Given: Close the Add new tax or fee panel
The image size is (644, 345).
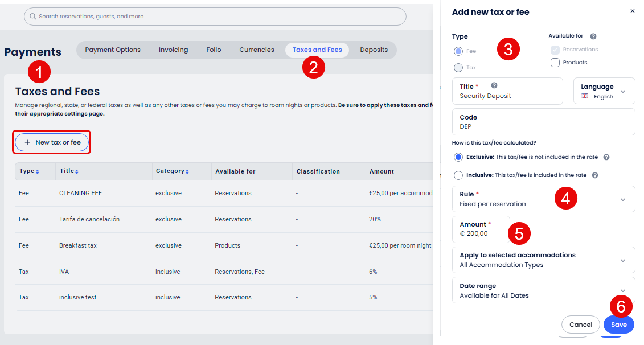Looking at the screenshot, I should [x=632, y=11].
